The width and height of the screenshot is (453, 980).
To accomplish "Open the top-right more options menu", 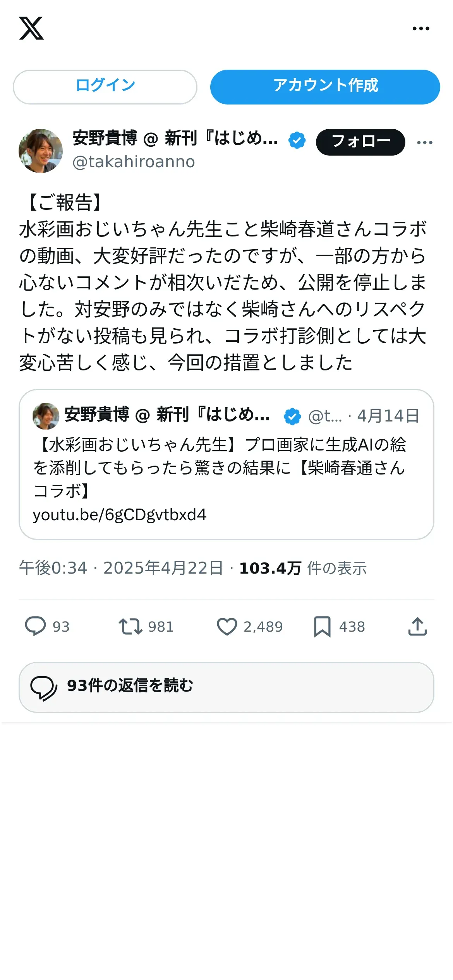I will tap(421, 28).
